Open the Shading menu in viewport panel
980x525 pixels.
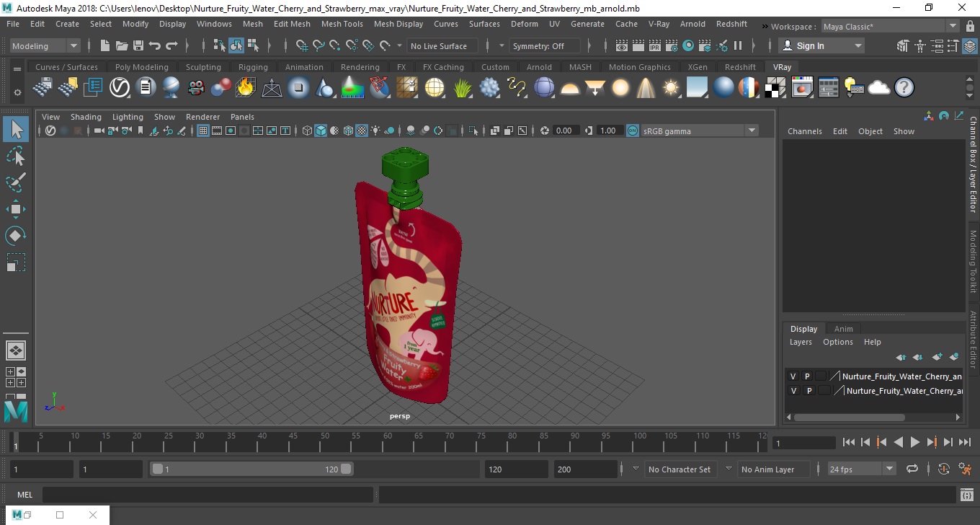pyautogui.click(x=86, y=117)
